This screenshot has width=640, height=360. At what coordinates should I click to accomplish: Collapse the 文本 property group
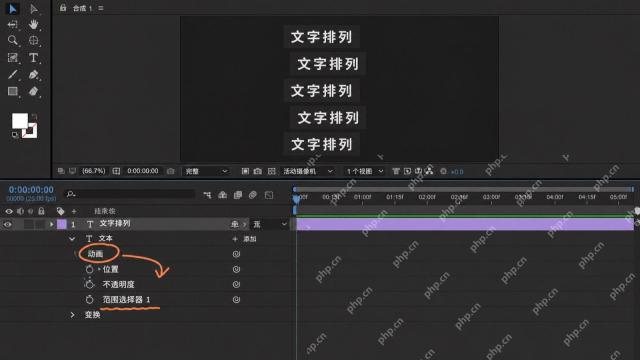click(72, 239)
